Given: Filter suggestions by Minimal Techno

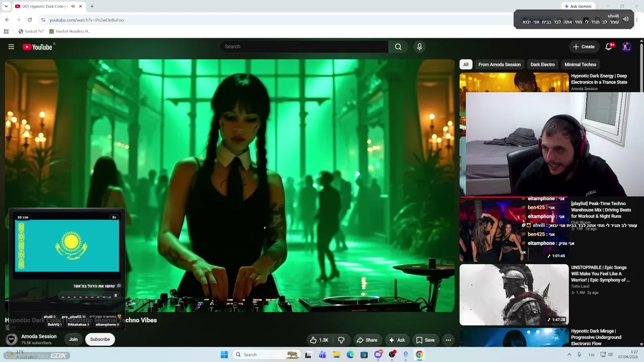Looking at the screenshot, I should [x=580, y=64].
